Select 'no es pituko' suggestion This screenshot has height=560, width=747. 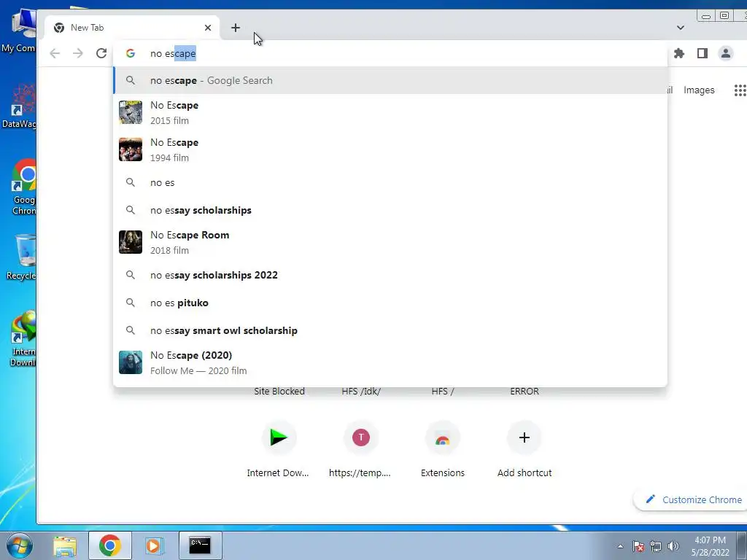click(x=390, y=303)
